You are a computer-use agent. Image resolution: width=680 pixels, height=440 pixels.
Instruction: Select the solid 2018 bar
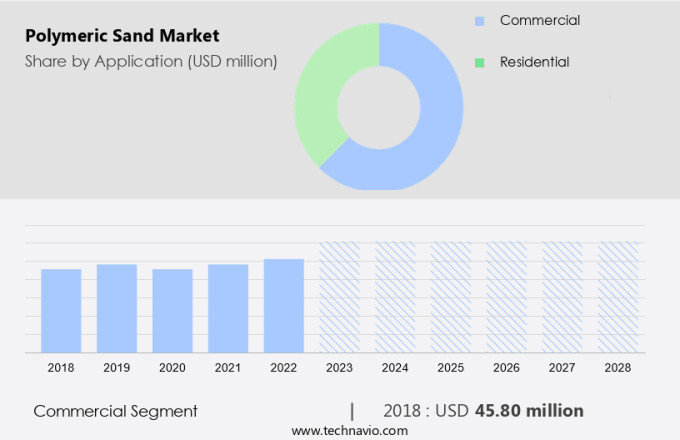click(61, 310)
